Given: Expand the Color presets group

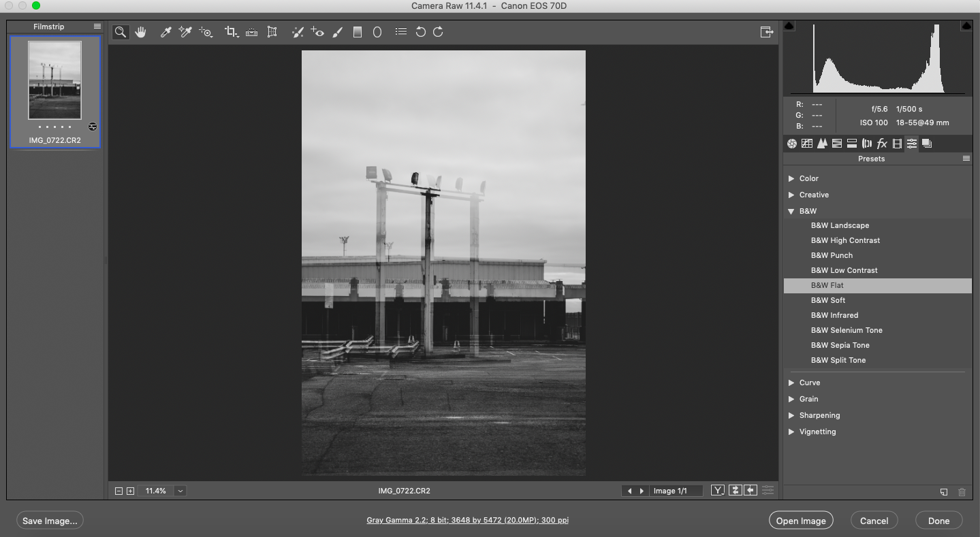Looking at the screenshot, I should (x=791, y=178).
